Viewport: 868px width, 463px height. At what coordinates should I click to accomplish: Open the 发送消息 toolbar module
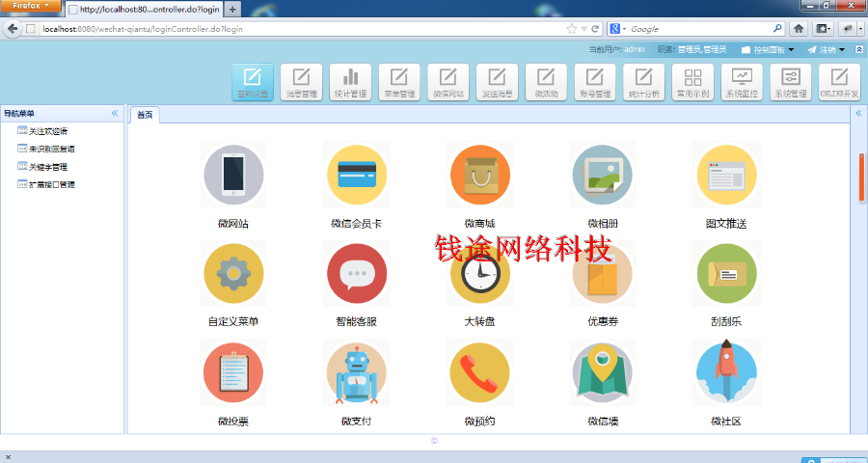tap(497, 82)
